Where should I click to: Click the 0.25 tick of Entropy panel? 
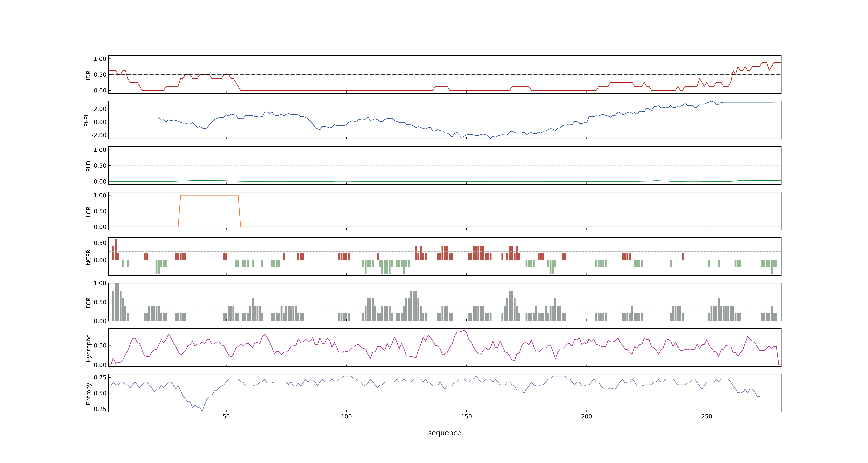[x=100, y=409]
